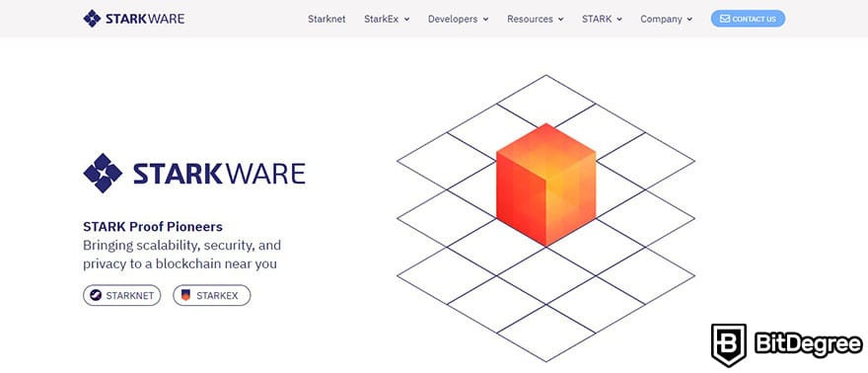The image size is (868, 373).
Task: Open the STARK menu item
Action: tap(597, 19)
